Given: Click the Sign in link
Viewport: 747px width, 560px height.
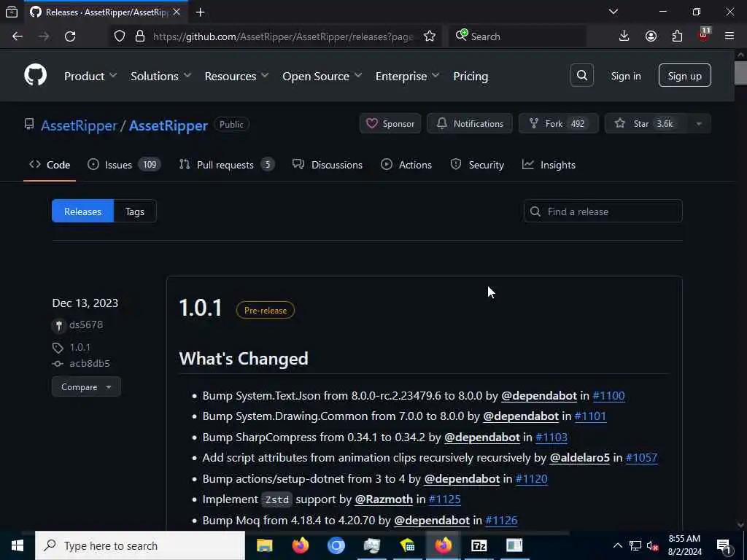Looking at the screenshot, I should (625, 76).
